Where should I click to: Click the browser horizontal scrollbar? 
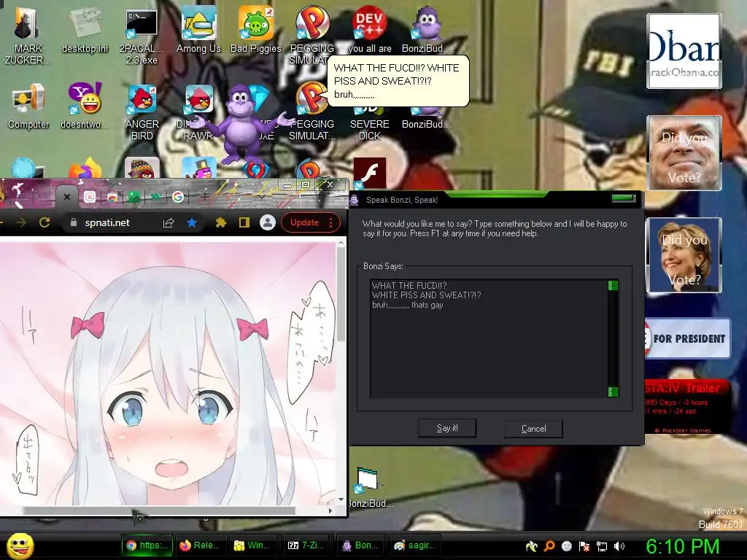pos(159,510)
